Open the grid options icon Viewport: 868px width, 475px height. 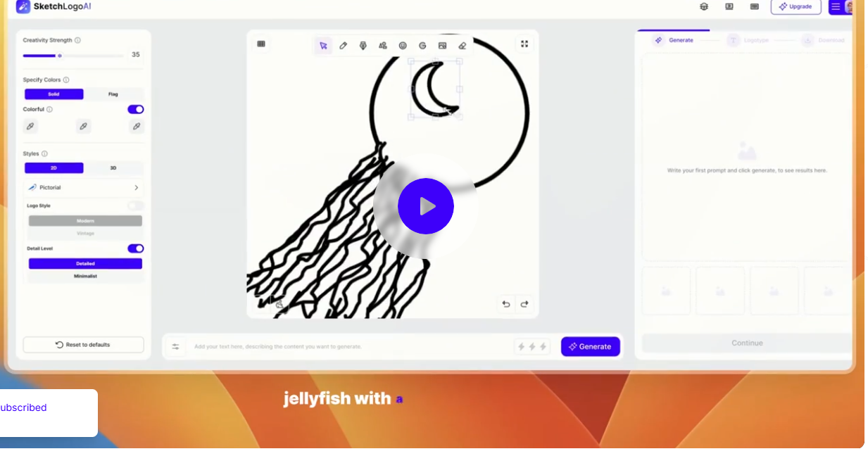coord(261,44)
